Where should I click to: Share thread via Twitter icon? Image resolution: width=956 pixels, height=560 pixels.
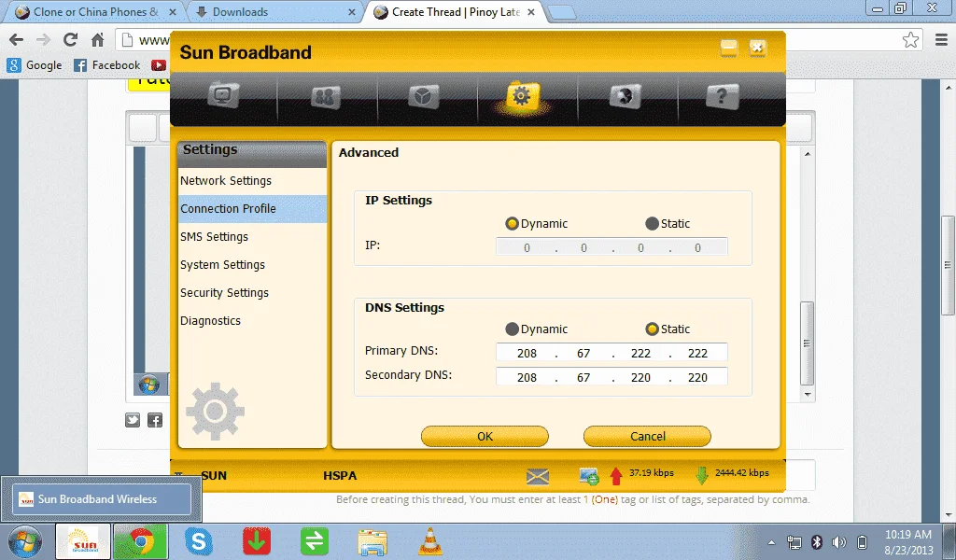133,420
